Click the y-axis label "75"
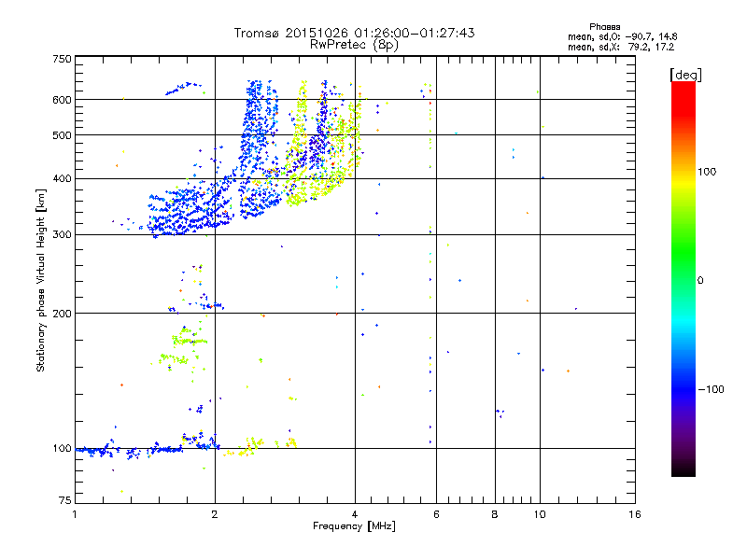The width and height of the screenshot is (747, 560). point(65,500)
